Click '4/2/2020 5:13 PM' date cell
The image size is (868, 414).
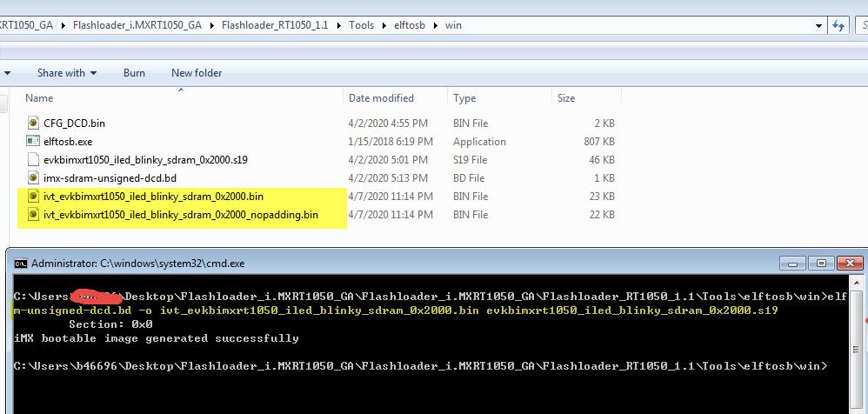[388, 178]
